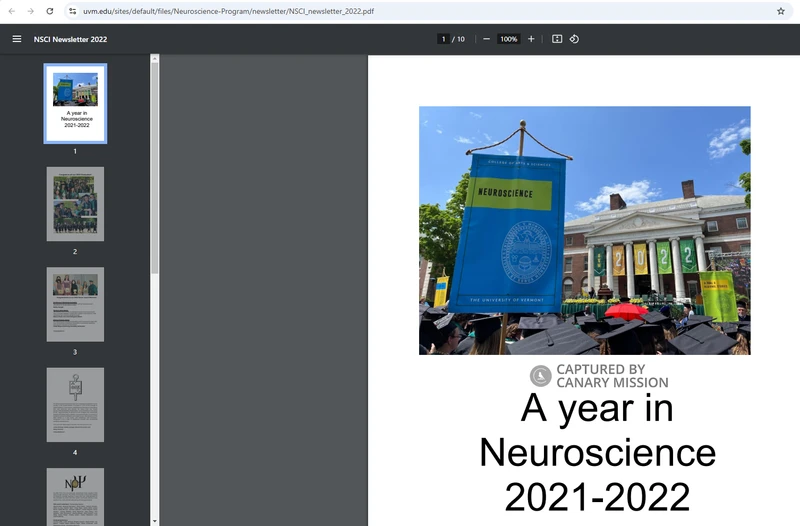The height and width of the screenshot is (526, 800).
Task: Reload the page with refresh icon
Action: coord(49,11)
